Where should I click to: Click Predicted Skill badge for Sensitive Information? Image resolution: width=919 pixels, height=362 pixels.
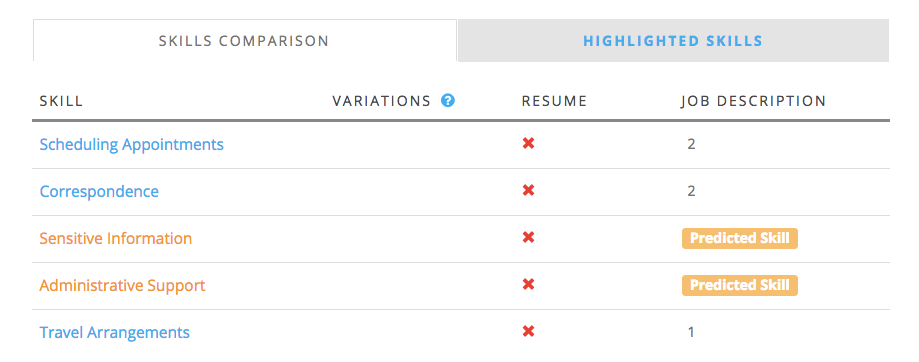740,238
